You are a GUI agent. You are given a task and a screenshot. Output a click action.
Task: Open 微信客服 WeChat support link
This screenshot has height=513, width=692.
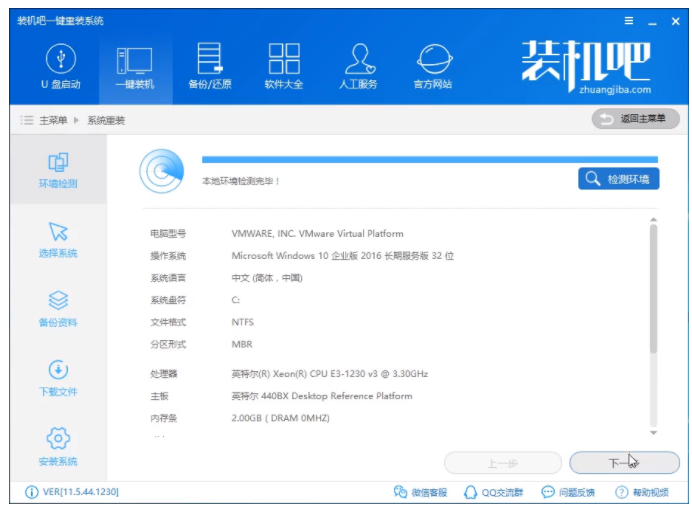coord(421,492)
